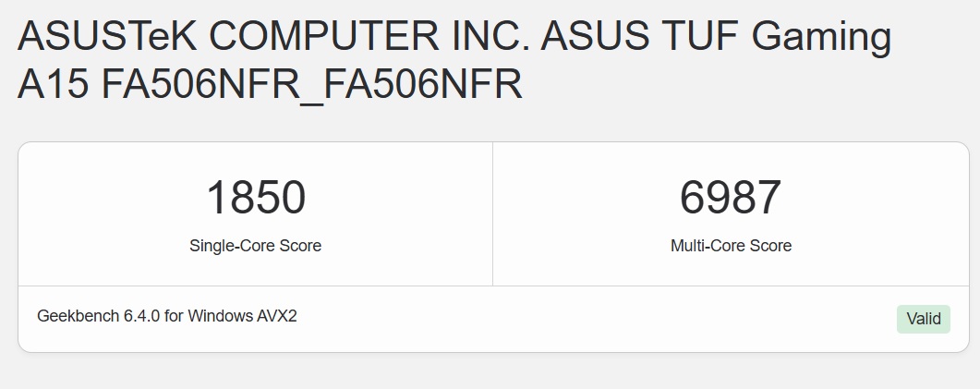Click A15 in the heading's second line
980x389 pixels.
point(53,85)
